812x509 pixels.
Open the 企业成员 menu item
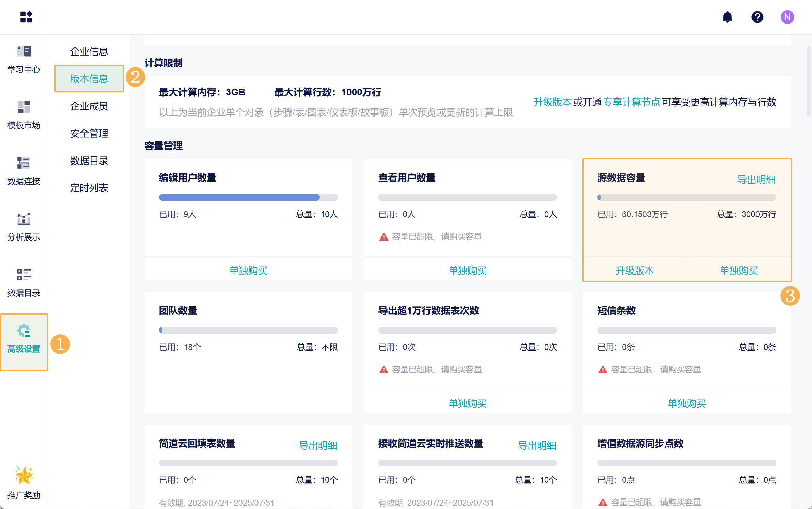[x=89, y=106]
